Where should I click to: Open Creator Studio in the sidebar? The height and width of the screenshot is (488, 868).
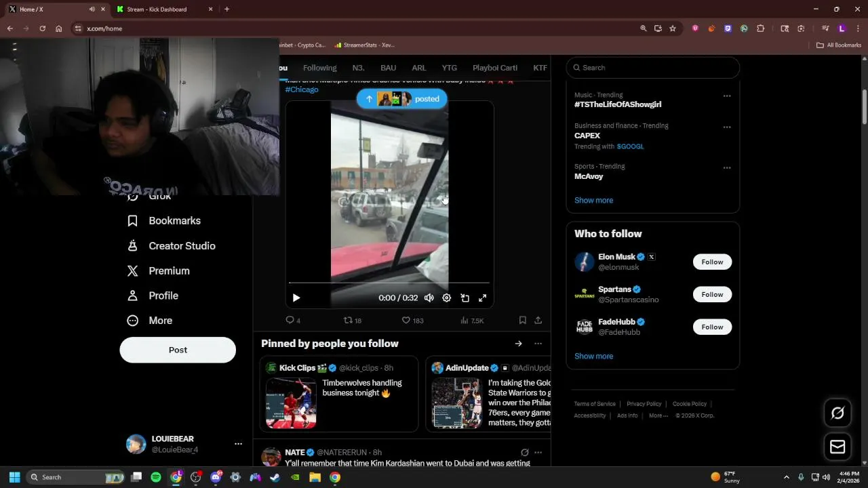tap(172, 246)
